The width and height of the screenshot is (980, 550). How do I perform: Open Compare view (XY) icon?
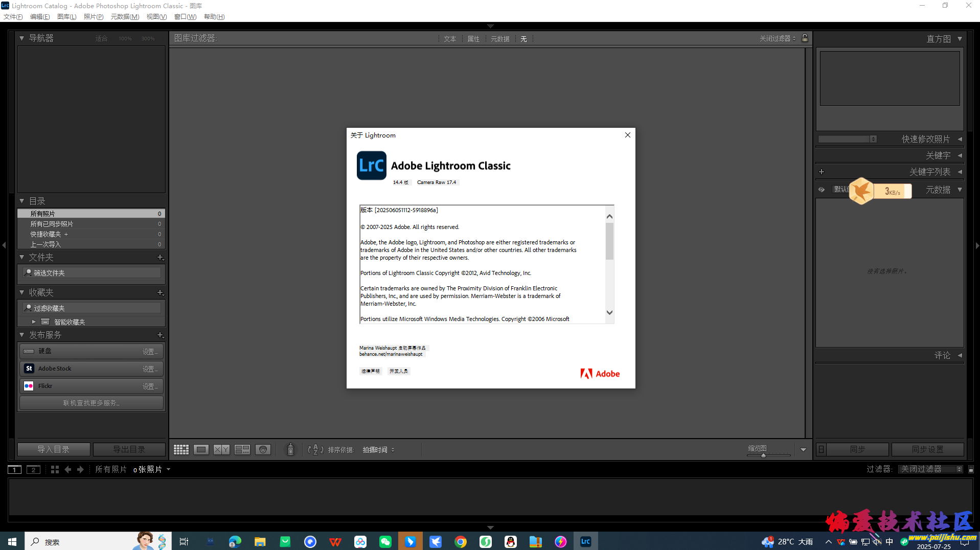click(221, 450)
